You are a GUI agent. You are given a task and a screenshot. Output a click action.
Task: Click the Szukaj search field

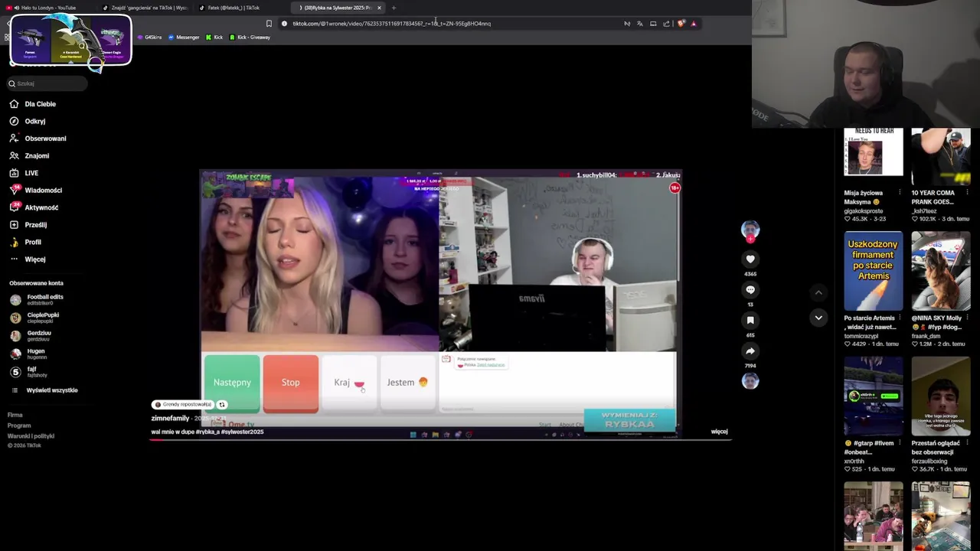pos(46,83)
